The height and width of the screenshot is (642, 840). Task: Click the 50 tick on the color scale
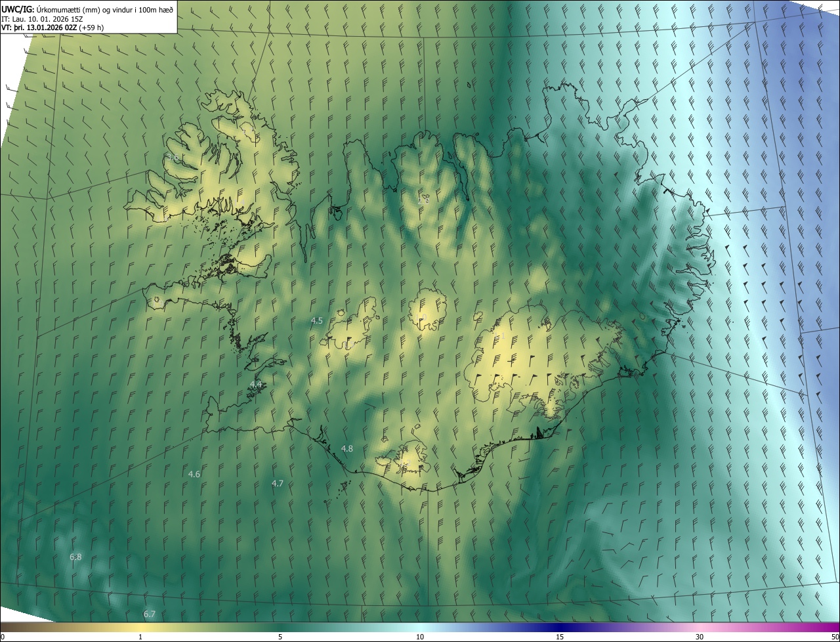click(x=835, y=637)
